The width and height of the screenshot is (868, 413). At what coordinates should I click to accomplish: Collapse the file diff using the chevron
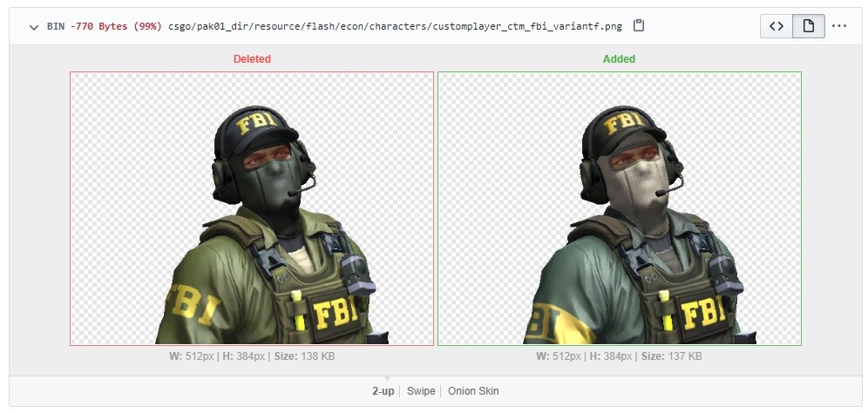pos(34,26)
